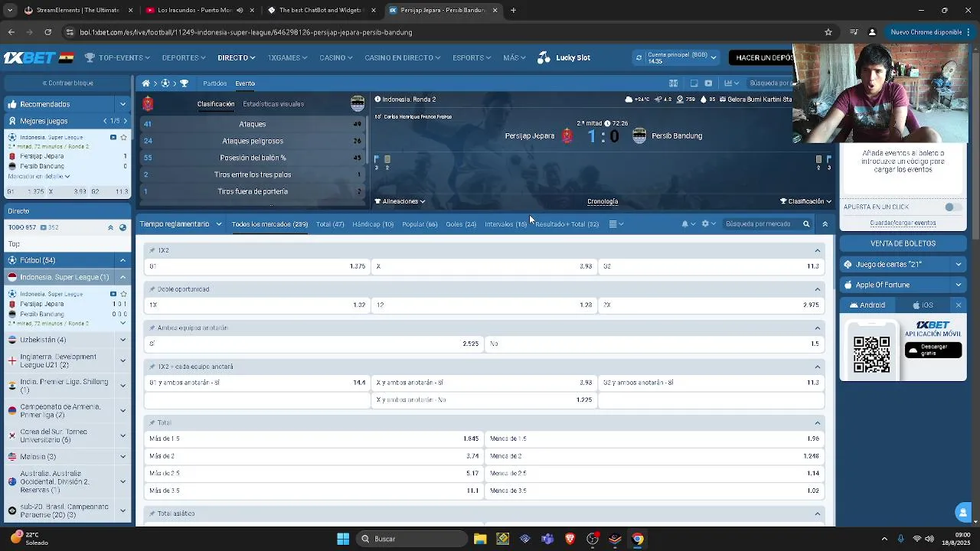
Task: Switch to Estadísticas visuales tab
Action: 273,104
